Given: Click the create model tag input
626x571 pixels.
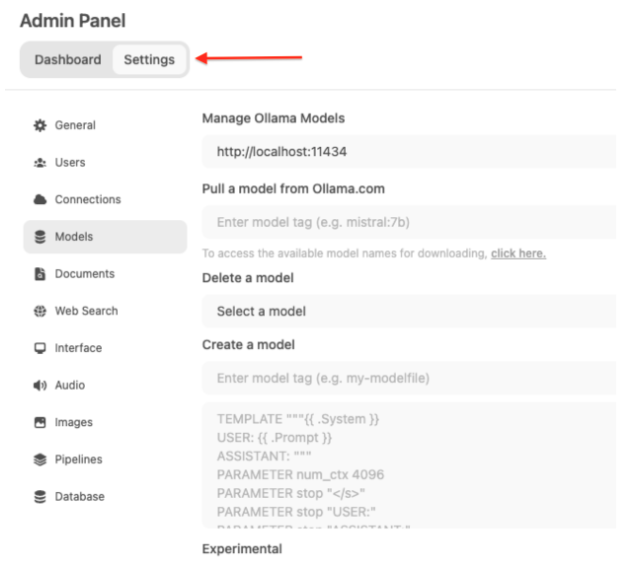Looking at the screenshot, I should pos(409,378).
